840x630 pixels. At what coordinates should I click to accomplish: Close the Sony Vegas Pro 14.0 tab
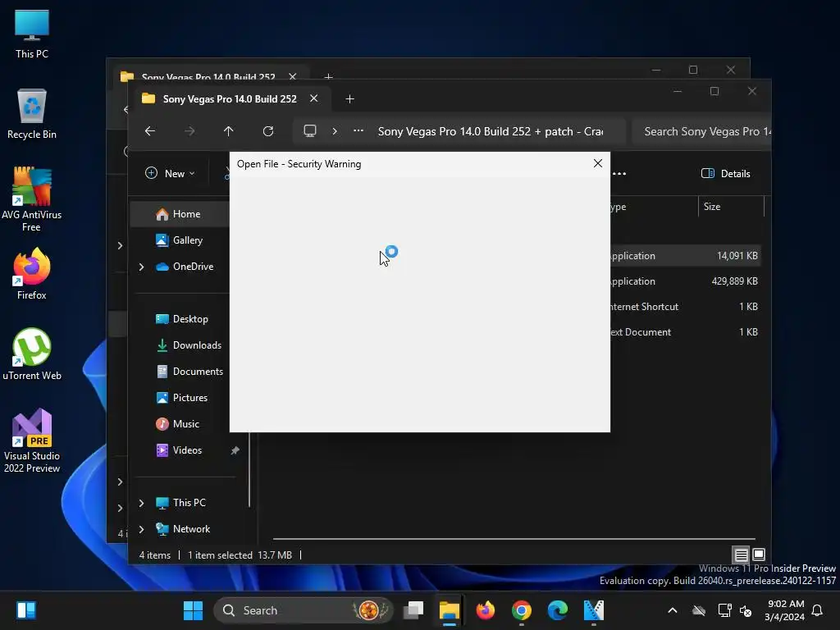[314, 98]
